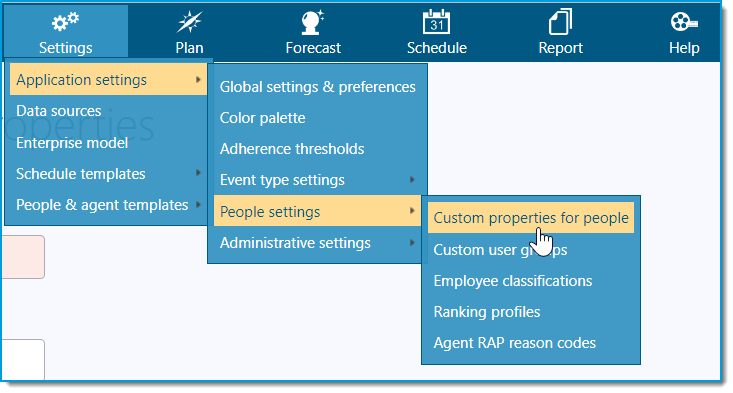733x393 pixels.
Task: Click the Help film reel icon
Action: 684,22
